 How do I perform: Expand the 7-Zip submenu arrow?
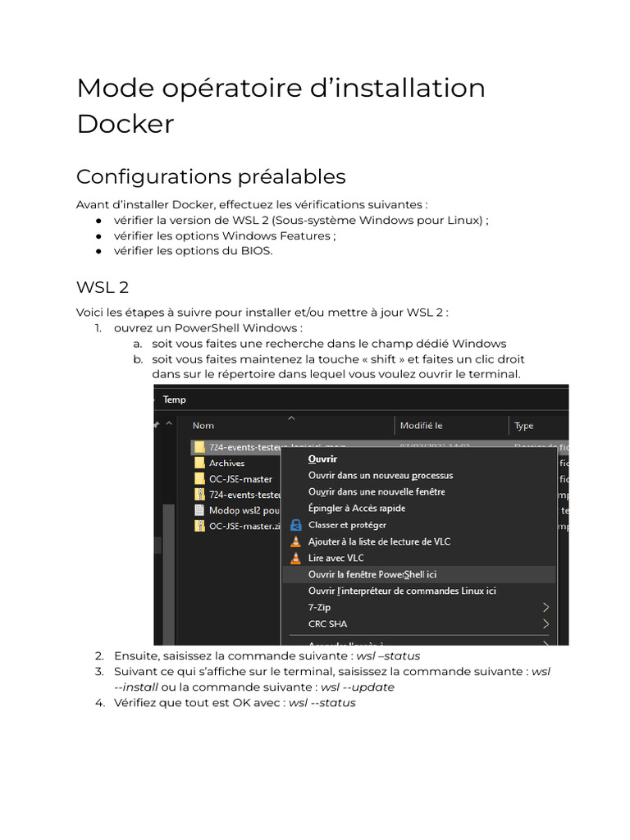coord(546,608)
